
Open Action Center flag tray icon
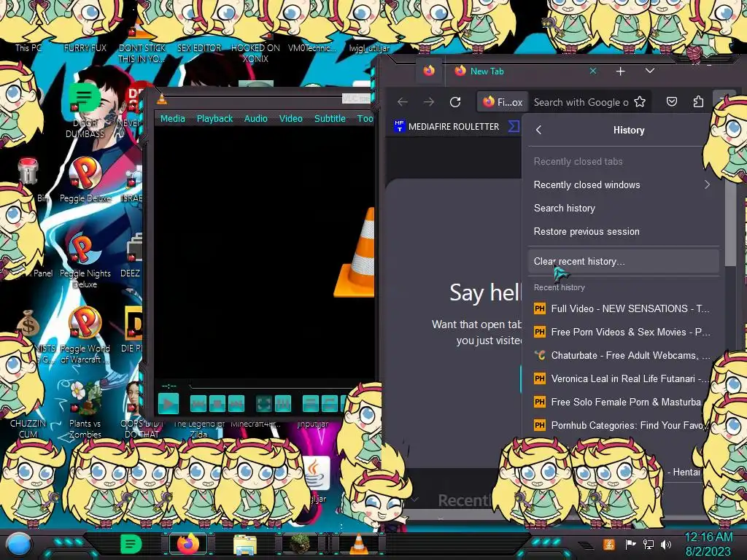click(630, 544)
